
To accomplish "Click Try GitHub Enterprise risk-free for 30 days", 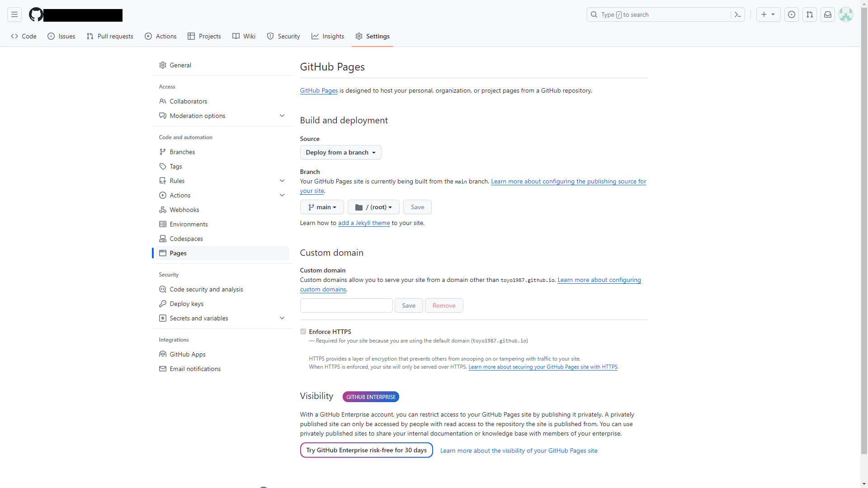I will coord(366,450).
